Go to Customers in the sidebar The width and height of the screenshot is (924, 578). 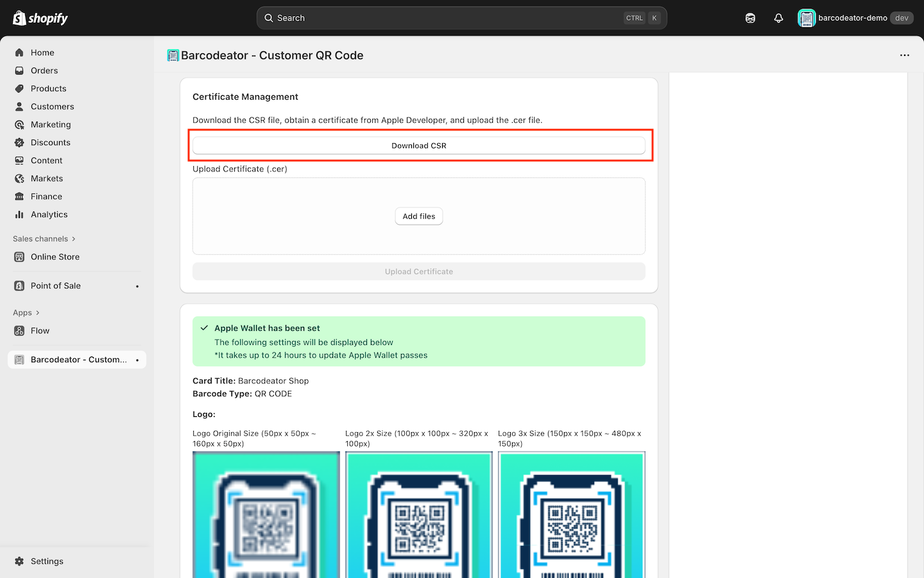point(52,107)
